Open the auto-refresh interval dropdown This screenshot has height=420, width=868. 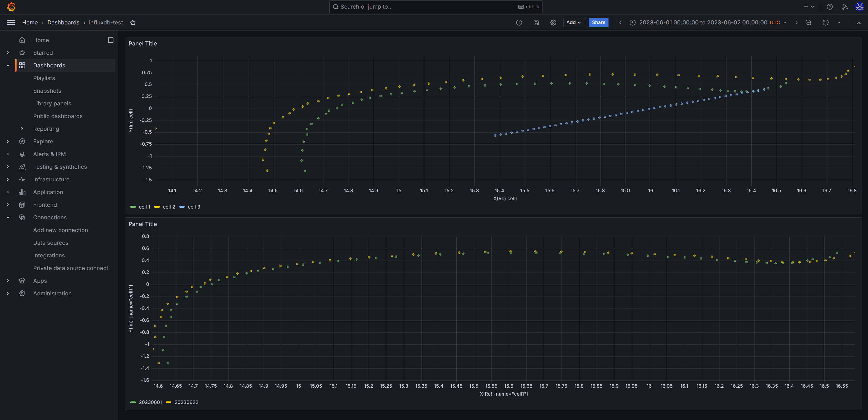point(839,23)
